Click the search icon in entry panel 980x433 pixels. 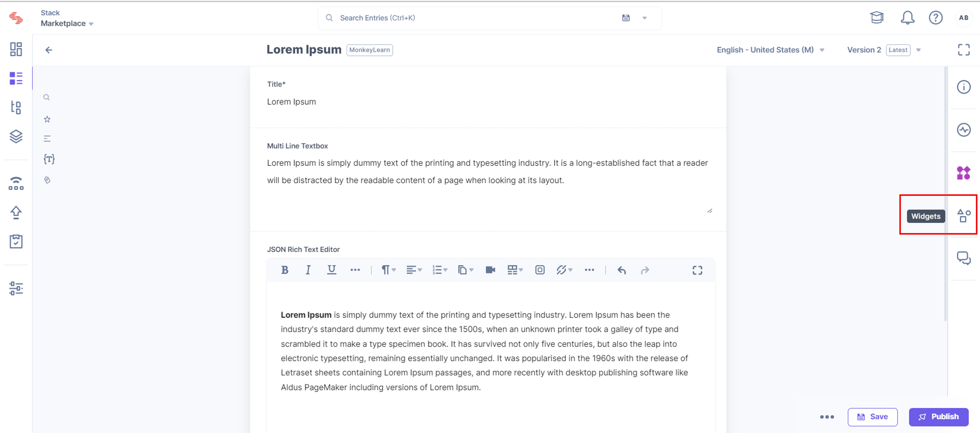pyautogui.click(x=46, y=97)
